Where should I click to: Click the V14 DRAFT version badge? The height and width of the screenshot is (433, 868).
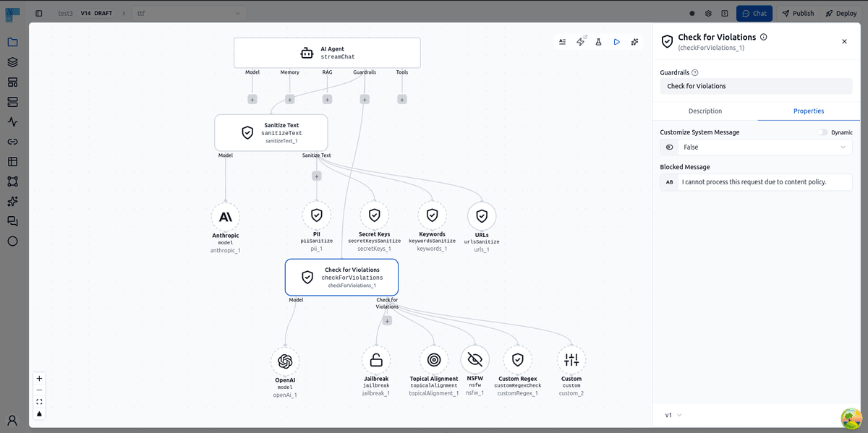[97, 13]
